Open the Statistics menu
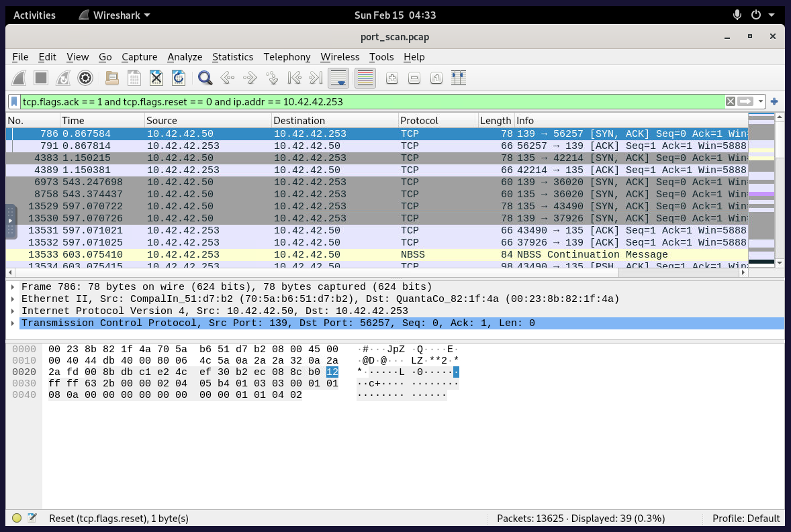Screen dimensions: 791x532 (232, 57)
